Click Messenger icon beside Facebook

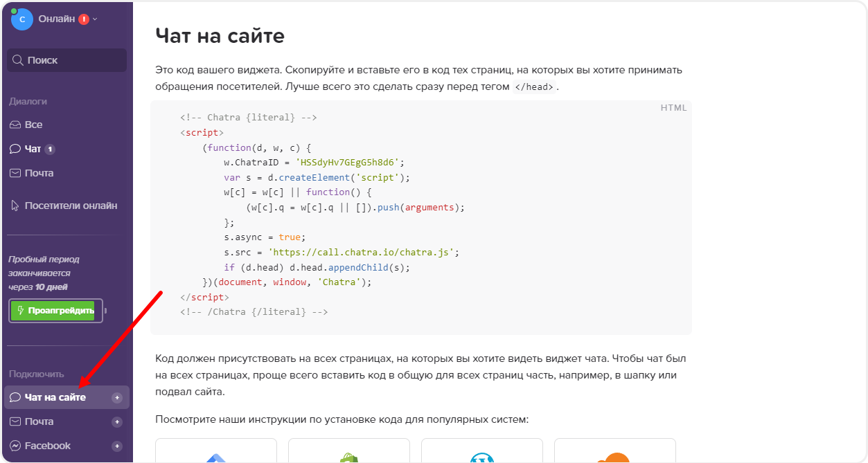(x=15, y=446)
